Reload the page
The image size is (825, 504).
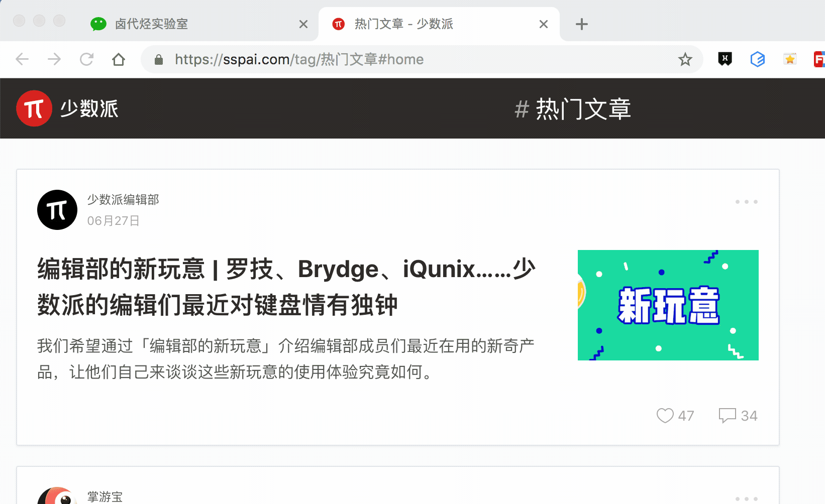click(86, 59)
